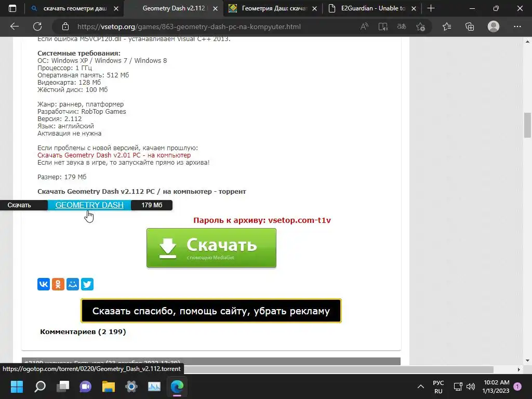Open the GEOMETRY DASH torrent link
The image size is (532, 399).
[89, 205]
